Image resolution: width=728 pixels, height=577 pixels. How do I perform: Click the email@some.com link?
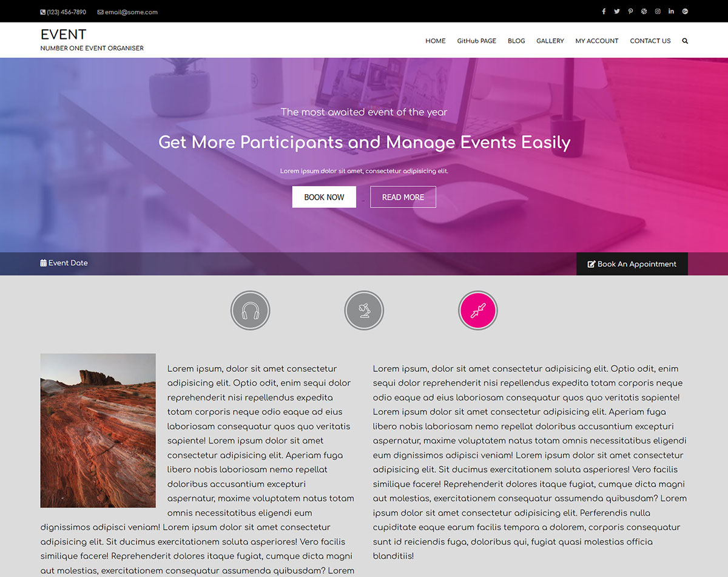(131, 12)
